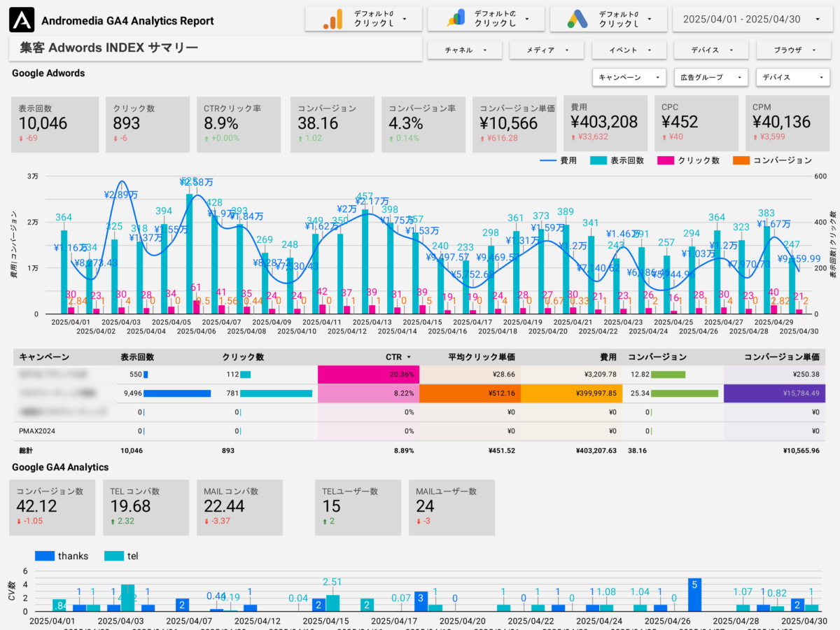Click the 集客 Adwords INDEX サマリー title
Screen dimensions: 840x630
coord(109,48)
